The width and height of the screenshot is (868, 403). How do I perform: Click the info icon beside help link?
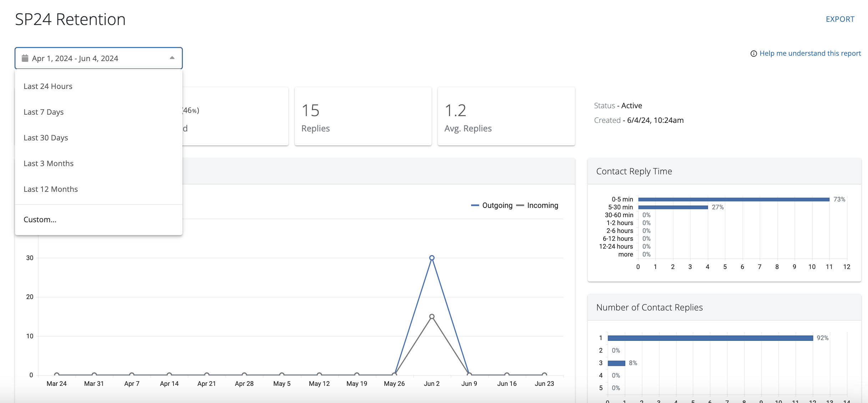point(753,54)
